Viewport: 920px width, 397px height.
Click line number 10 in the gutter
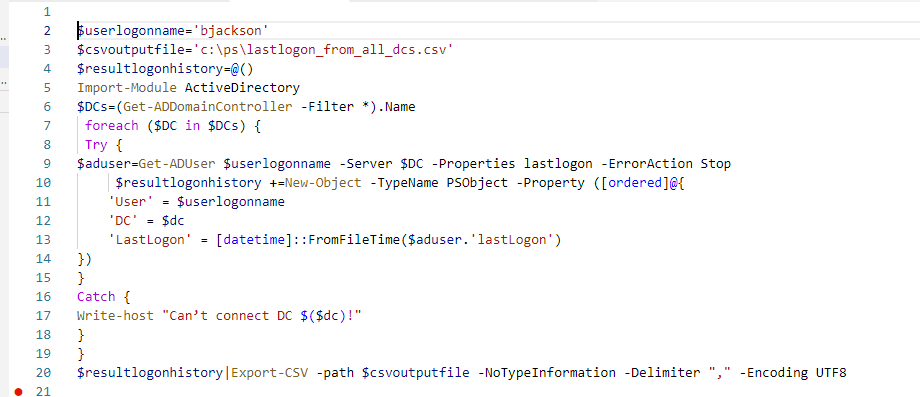tap(43, 182)
